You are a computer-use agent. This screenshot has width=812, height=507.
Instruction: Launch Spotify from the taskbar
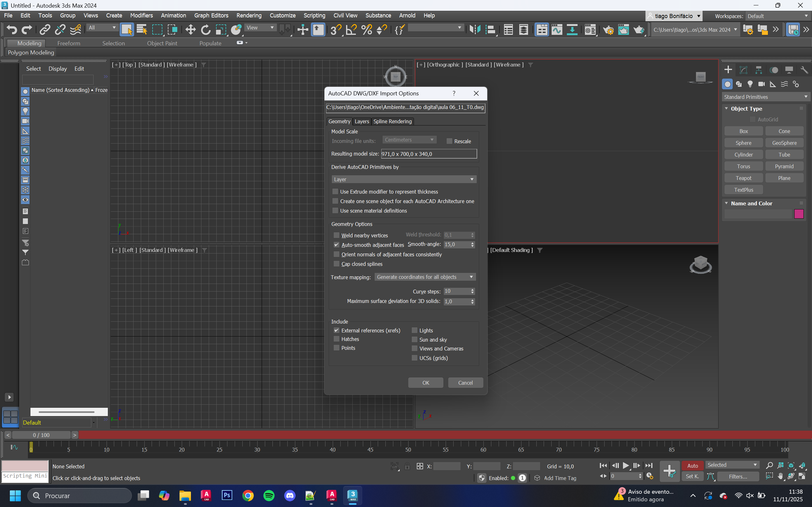tap(269, 495)
